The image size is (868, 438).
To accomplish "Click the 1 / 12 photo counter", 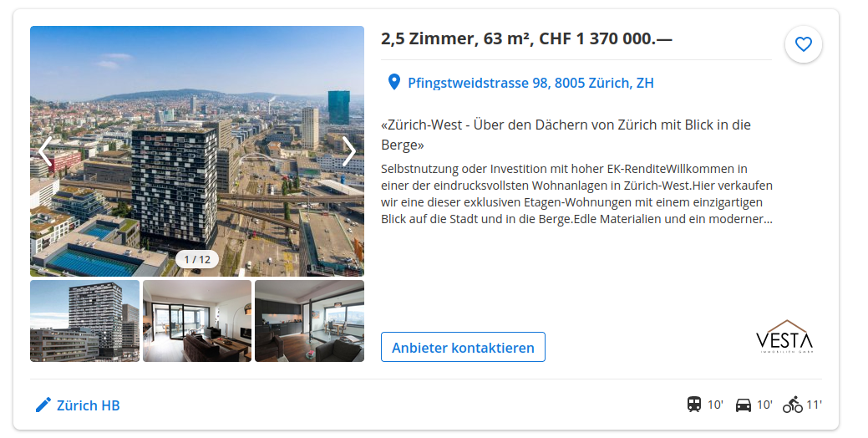I will coord(197,259).
